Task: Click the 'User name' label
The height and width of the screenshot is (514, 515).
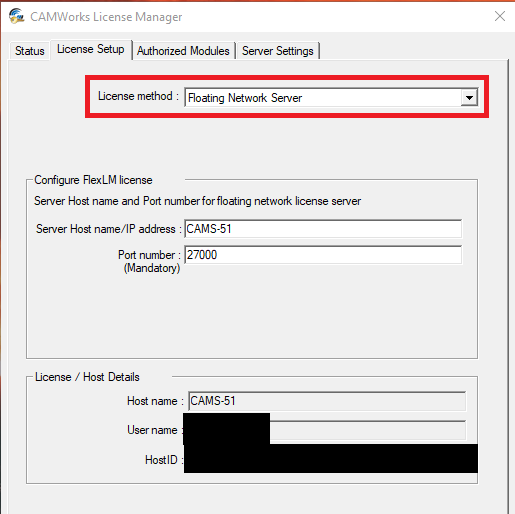Action: pyautogui.click(x=152, y=430)
